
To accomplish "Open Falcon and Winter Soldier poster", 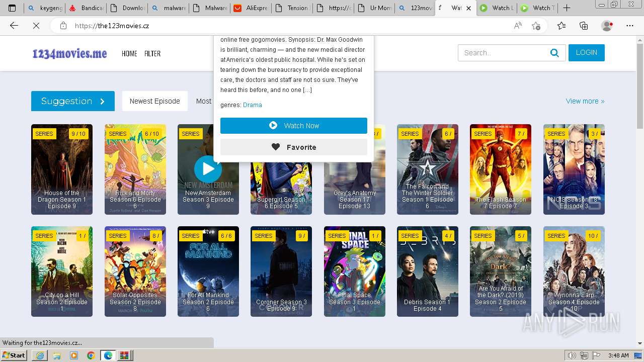I will [x=428, y=169].
